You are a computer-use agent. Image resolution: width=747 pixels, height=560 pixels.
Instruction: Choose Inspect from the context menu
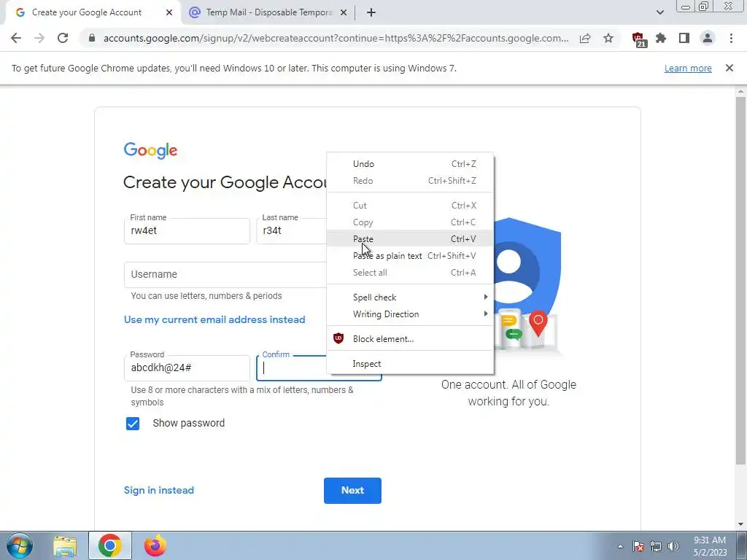pos(410,364)
